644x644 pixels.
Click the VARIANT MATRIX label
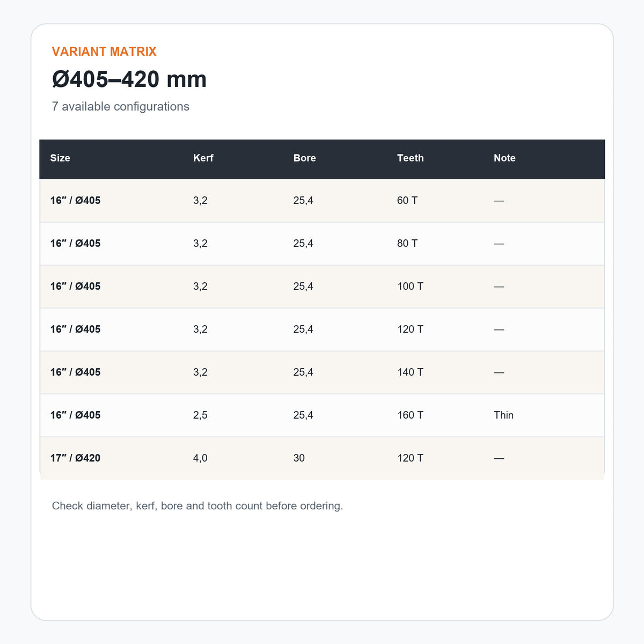[x=104, y=52]
